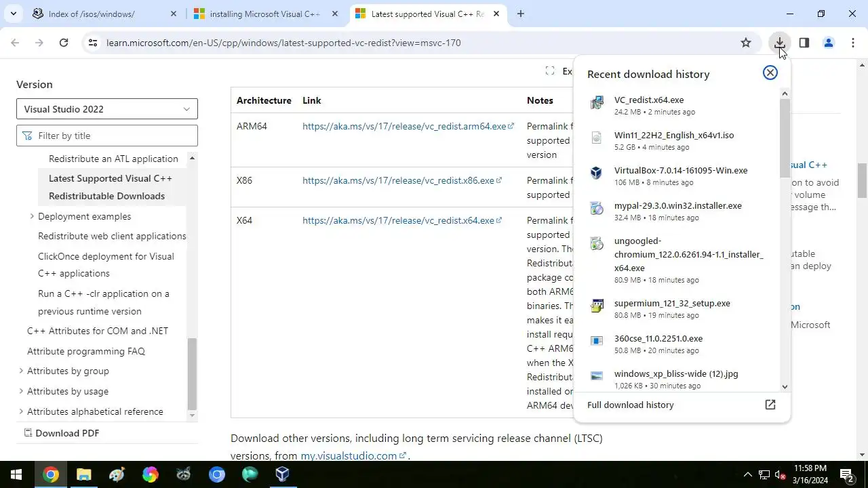Open Redistribute web client applications
868x488 pixels.
[112, 236]
